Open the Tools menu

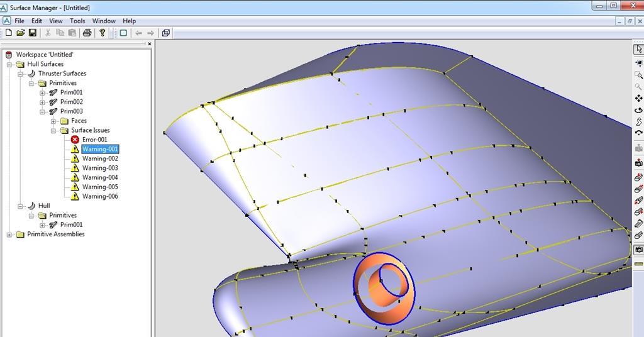coord(77,21)
